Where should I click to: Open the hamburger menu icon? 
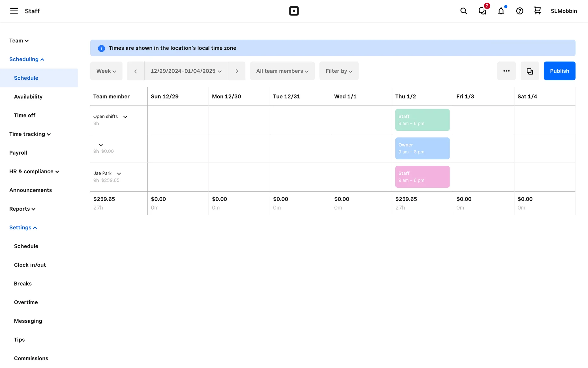click(x=14, y=11)
